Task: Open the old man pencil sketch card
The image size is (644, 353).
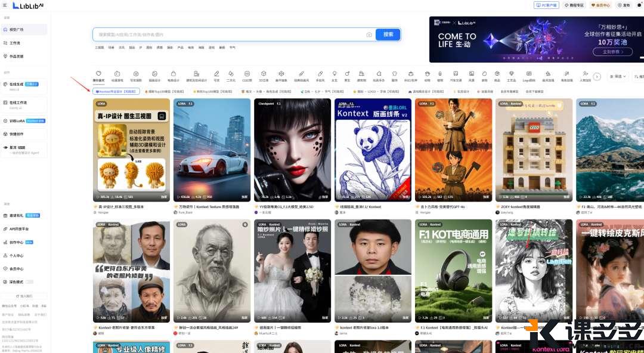Action: (x=212, y=271)
